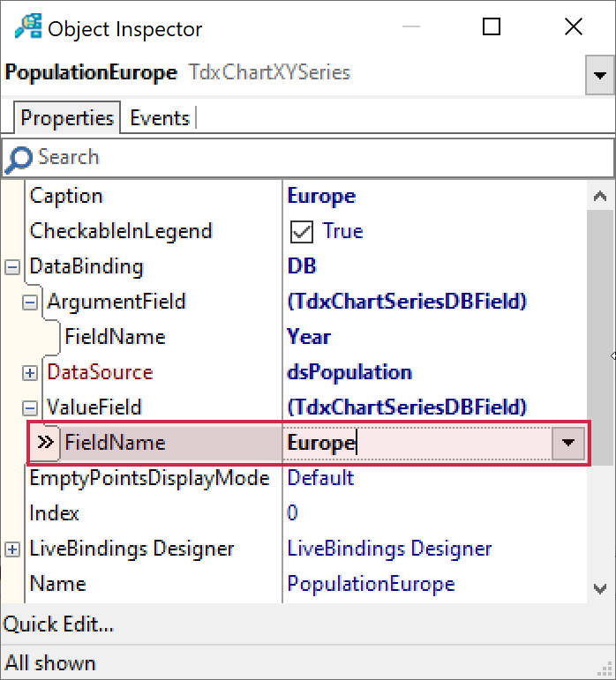Click the Object Inspector title icon

(x=28, y=27)
